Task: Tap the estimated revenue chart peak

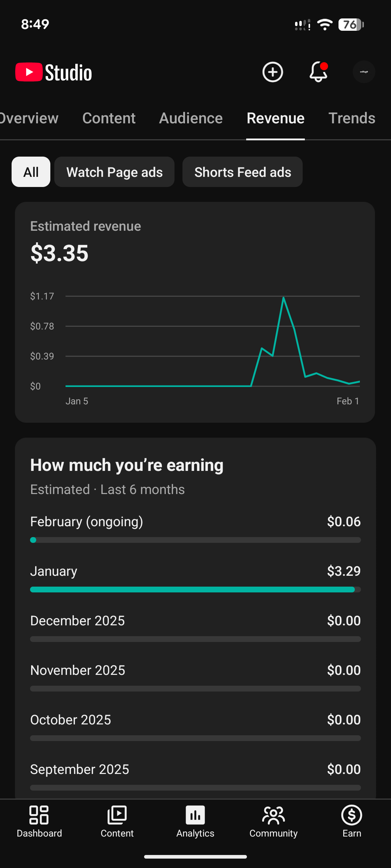Action: [283, 298]
